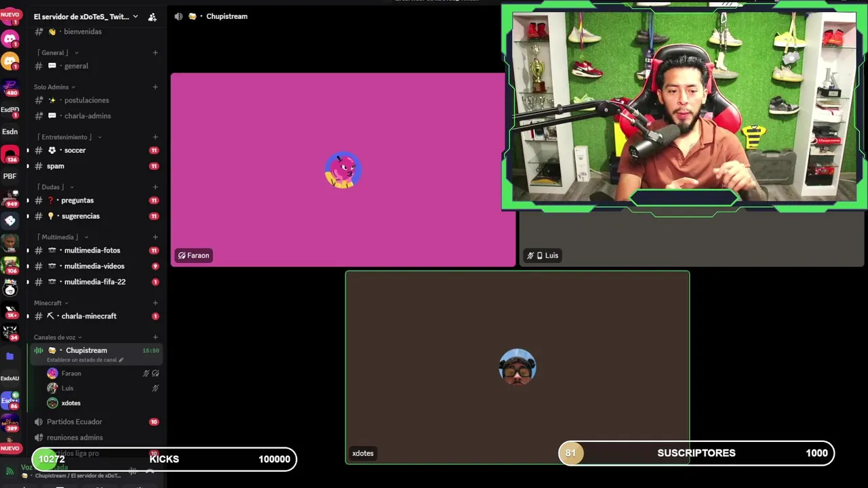Image resolution: width=868 pixels, height=488 pixels.
Task: Click the speaker icon in the Chupistream header
Action: (178, 16)
